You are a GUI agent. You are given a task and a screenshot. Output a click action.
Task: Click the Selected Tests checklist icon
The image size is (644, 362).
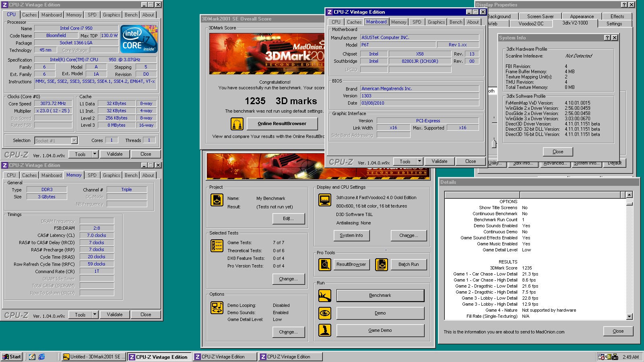[217, 245]
